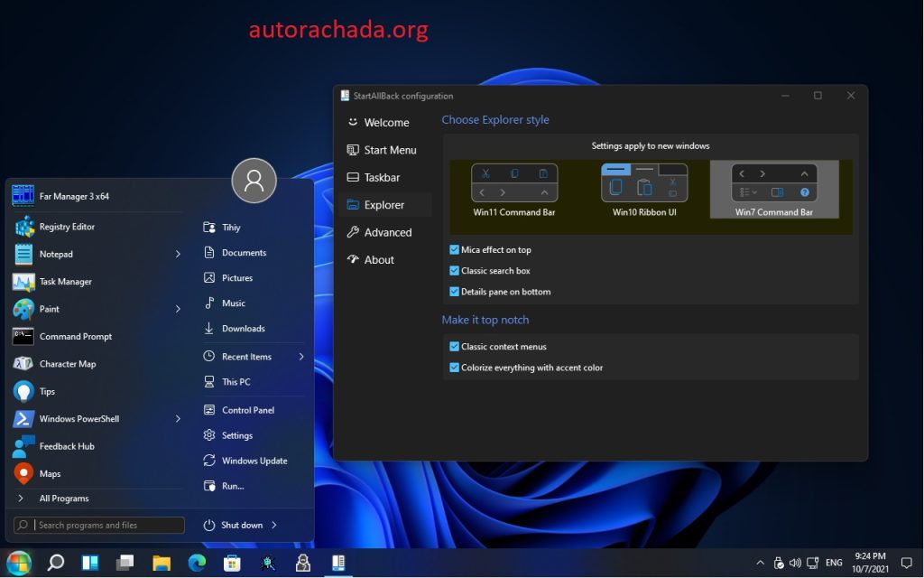Choose Win10 Ribbon UI style
This screenshot has width=924, height=578.
644,190
